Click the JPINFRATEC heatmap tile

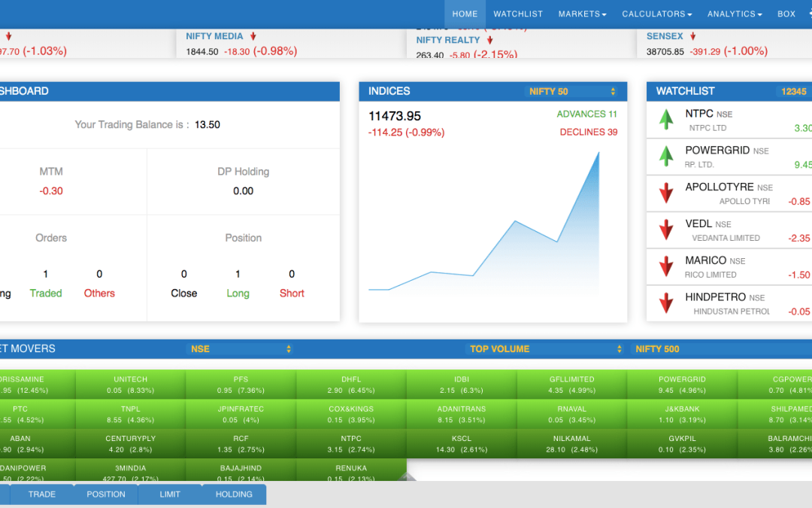coord(241,414)
